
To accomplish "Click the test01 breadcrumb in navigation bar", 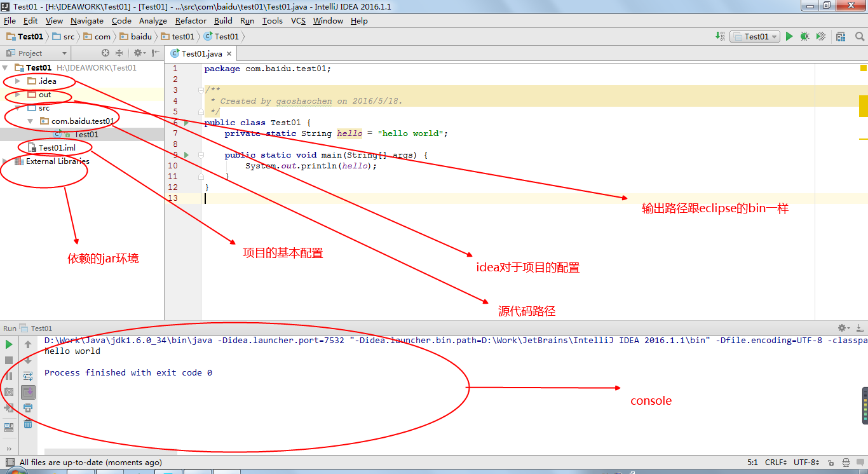I will pyautogui.click(x=178, y=37).
